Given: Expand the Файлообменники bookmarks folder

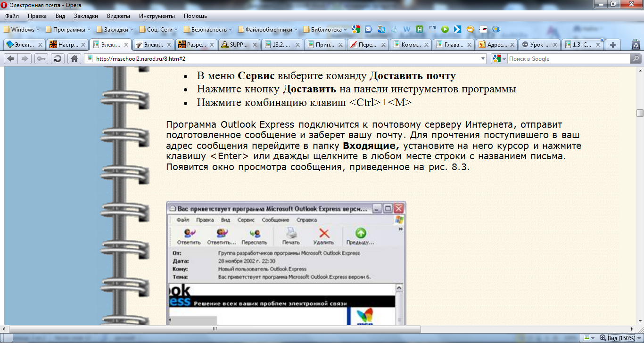Looking at the screenshot, I should click(268, 29).
